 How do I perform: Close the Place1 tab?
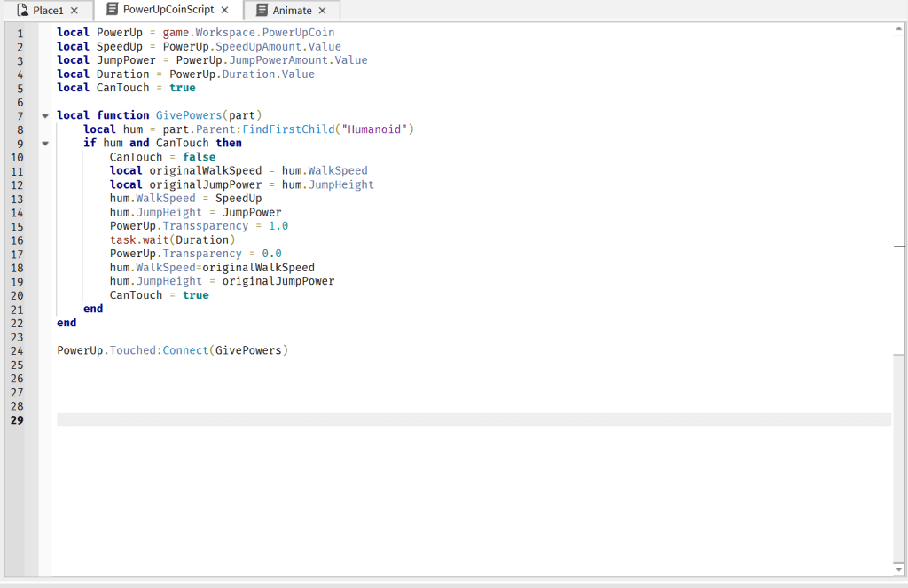click(x=74, y=11)
